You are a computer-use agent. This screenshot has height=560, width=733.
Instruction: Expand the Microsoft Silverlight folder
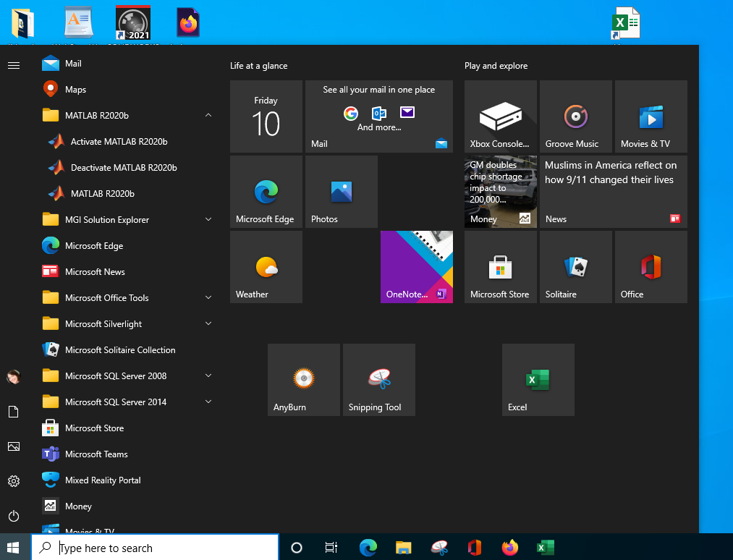tap(126, 323)
